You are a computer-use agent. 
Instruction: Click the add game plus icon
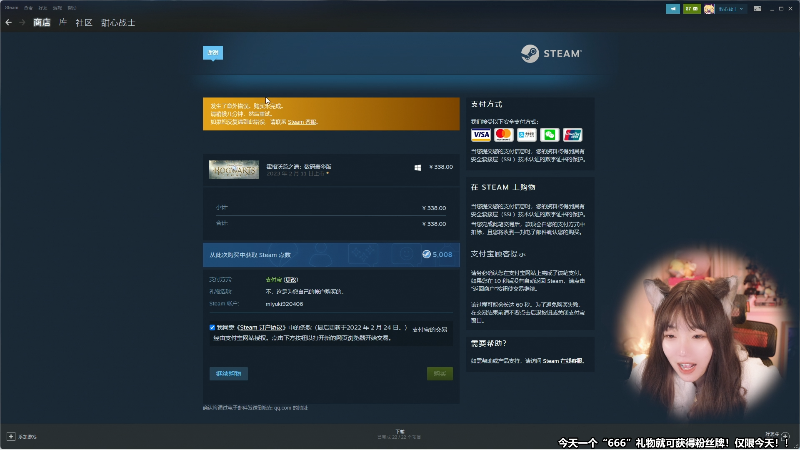[x=11, y=437]
